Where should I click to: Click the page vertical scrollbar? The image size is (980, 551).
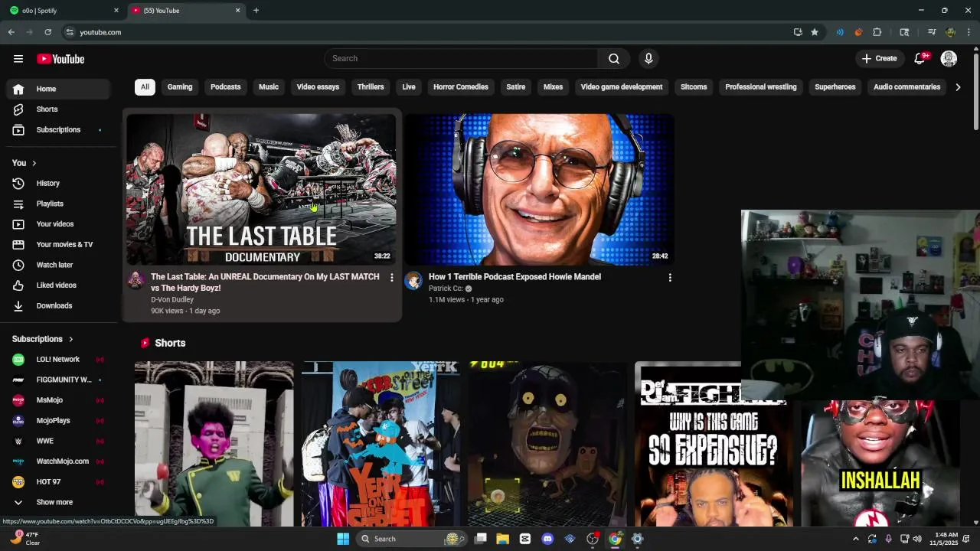(x=975, y=92)
